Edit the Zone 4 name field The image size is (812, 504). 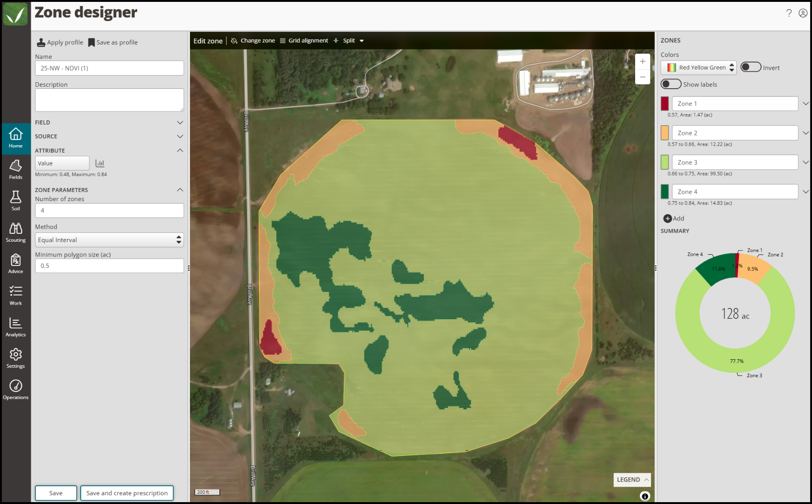[x=735, y=192]
